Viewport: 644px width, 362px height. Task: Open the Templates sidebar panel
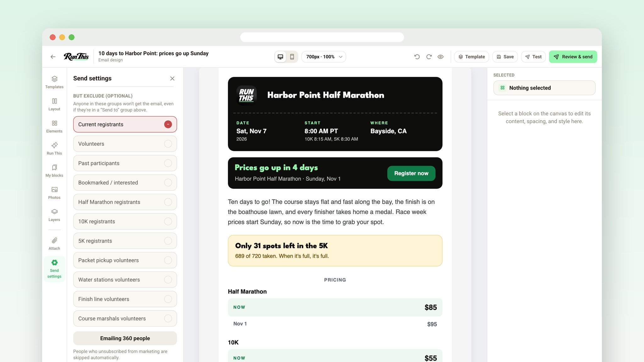[54, 82]
